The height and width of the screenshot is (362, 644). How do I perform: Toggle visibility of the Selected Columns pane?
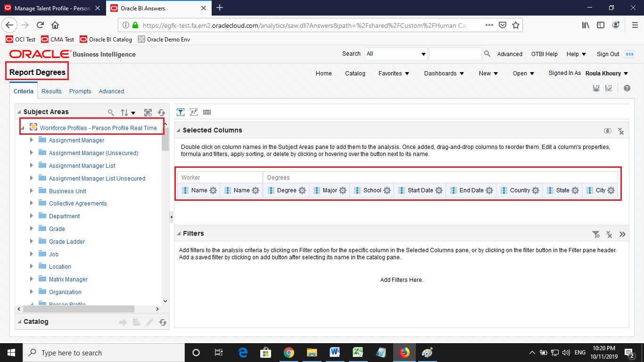point(608,131)
